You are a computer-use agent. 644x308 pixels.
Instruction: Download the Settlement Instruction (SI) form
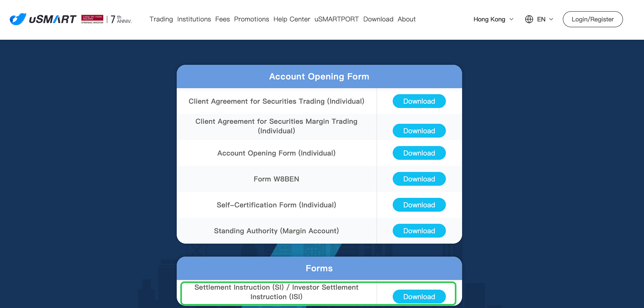[419, 297]
